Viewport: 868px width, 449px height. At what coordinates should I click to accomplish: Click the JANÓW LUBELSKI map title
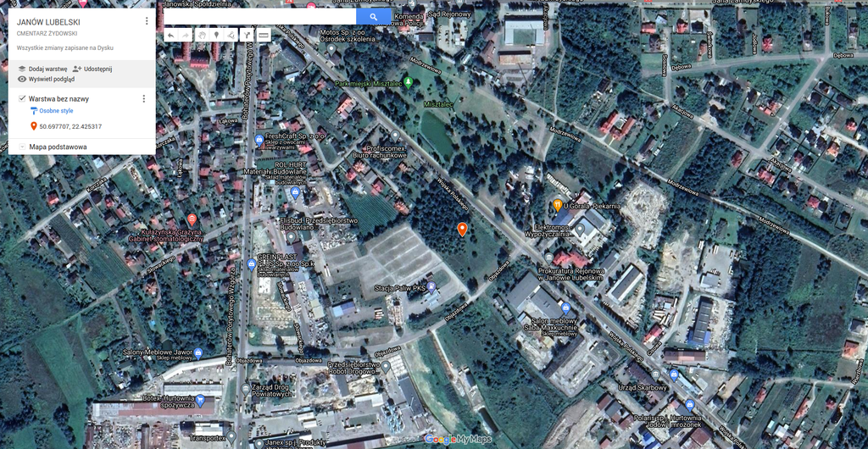coord(49,20)
